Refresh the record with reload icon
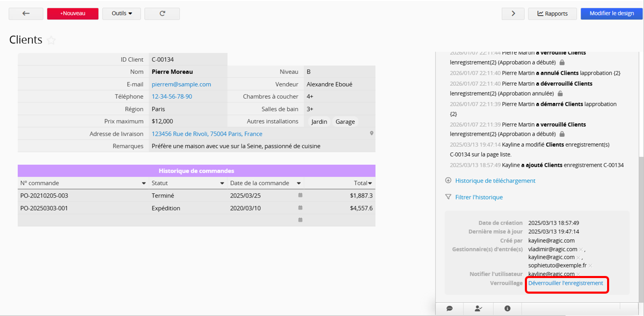This screenshot has height=316, width=644. (162, 14)
